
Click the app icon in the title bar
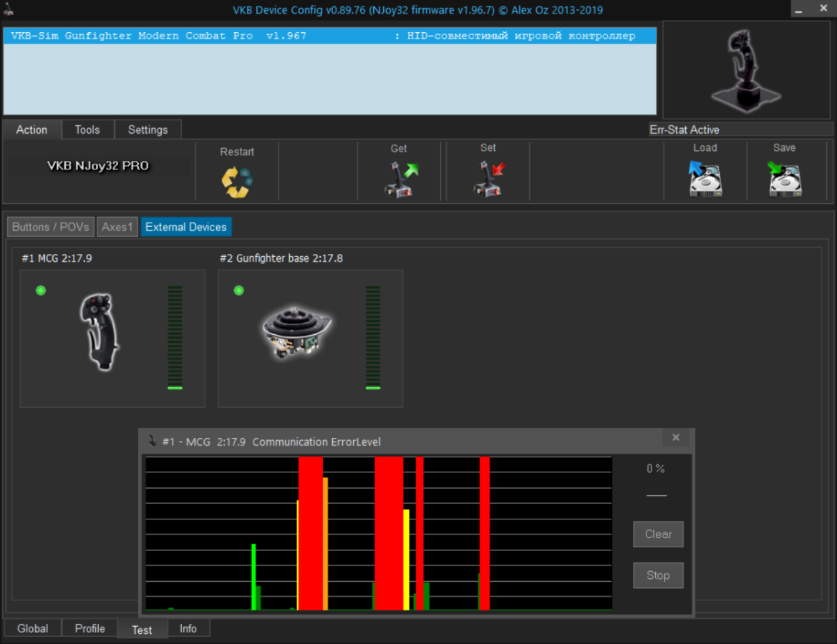click(x=9, y=9)
